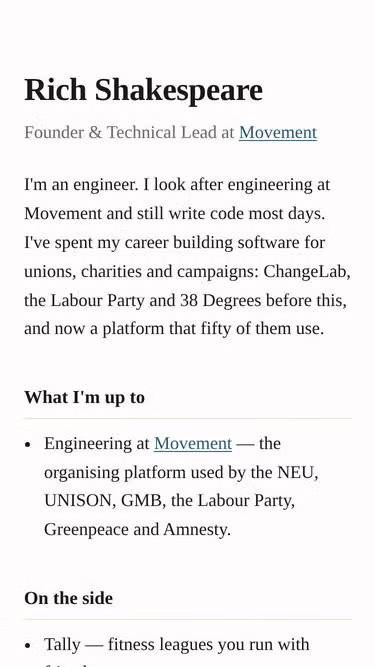Click the "What I'm up to" section heading
The width and height of the screenshot is (375, 667).
pyautogui.click(x=85, y=397)
